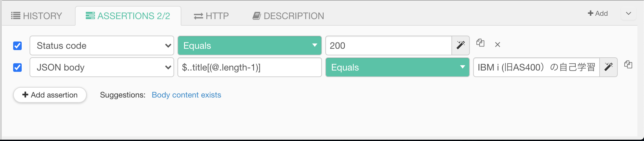Click the magic wand beside value 200
Viewport: 644px width, 141px height.
(x=461, y=45)
